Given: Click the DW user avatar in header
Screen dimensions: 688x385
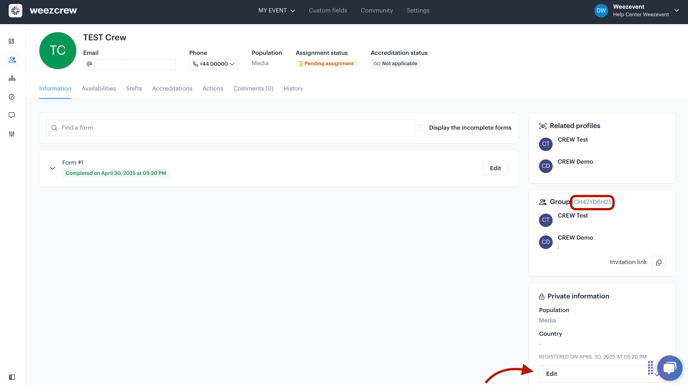Looking at the screenshot, I should 601,11.
